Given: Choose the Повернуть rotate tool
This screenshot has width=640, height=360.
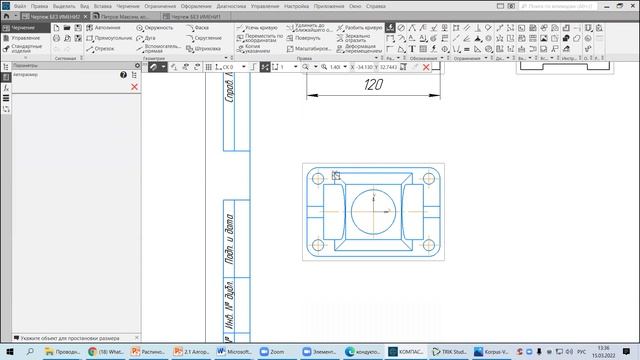Looking at the screenshot, I should pyautogui.click(x=303, y=38).
